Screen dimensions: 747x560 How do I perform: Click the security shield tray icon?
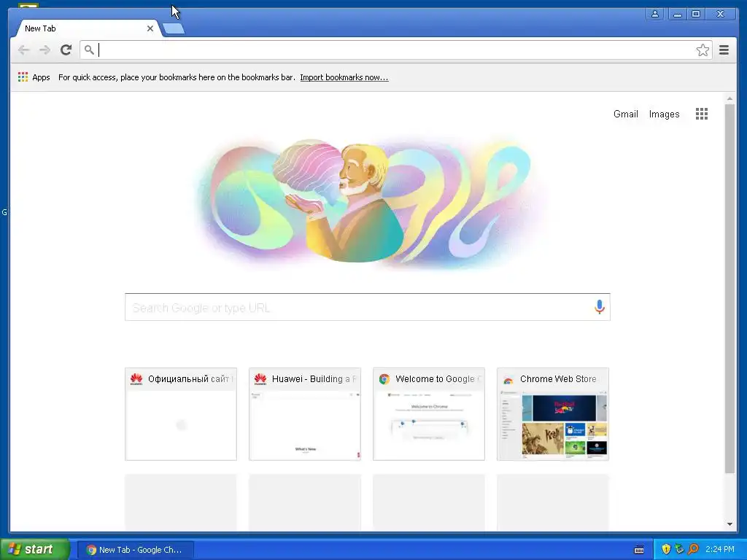click(x=666, y=549)
